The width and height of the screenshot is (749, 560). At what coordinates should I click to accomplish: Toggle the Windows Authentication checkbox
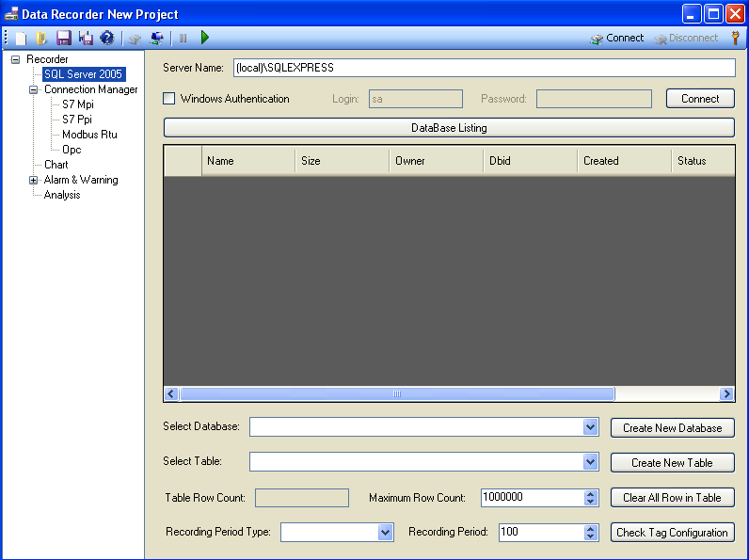point(168,99)
